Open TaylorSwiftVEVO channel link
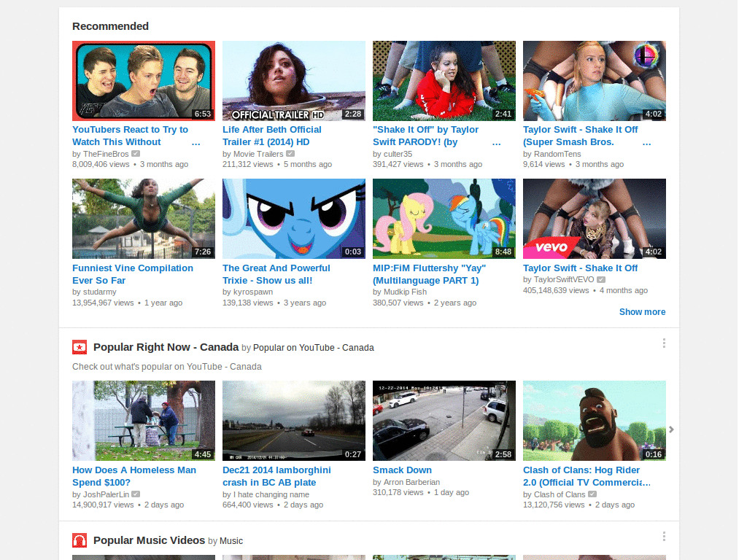This screenshot has width=747, height=560. [x=564, y=279]
